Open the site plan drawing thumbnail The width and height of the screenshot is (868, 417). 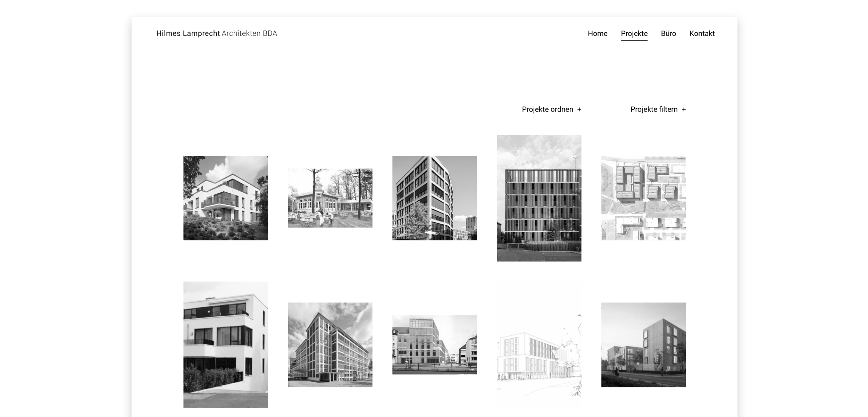coord(643,198)
